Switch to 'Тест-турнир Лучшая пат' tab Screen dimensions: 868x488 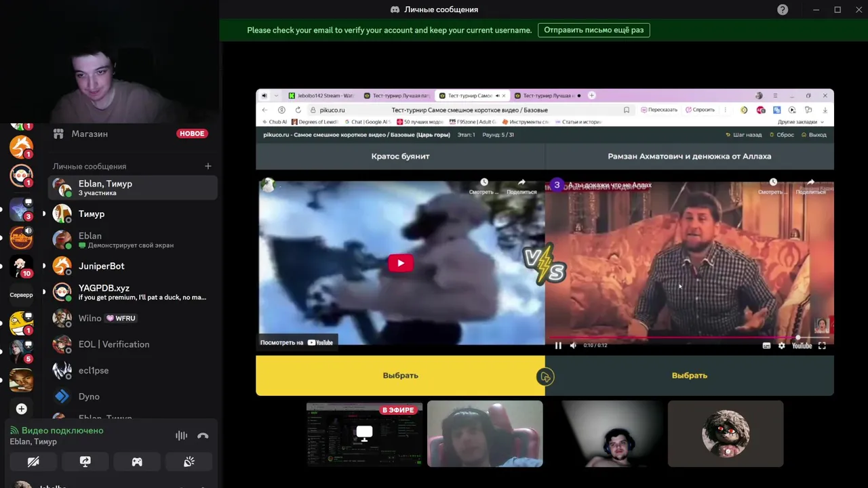[x=397, y=96]
